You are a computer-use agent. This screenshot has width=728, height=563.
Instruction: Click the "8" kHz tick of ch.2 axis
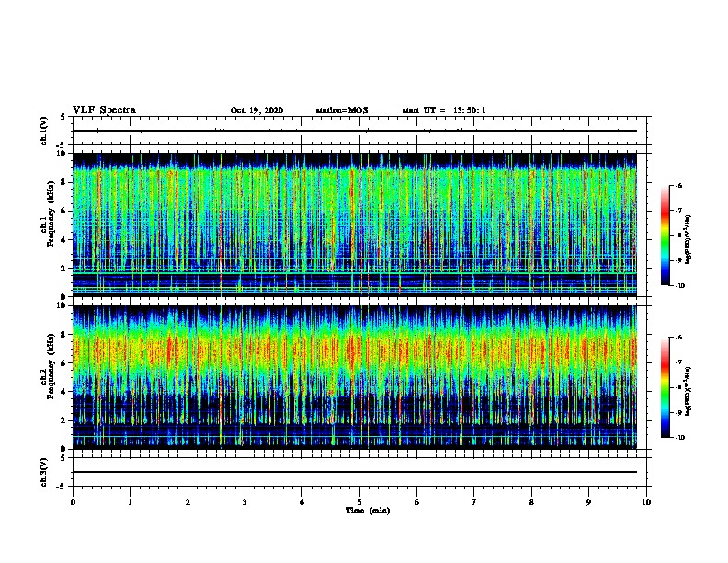click(x=63, y=335)
